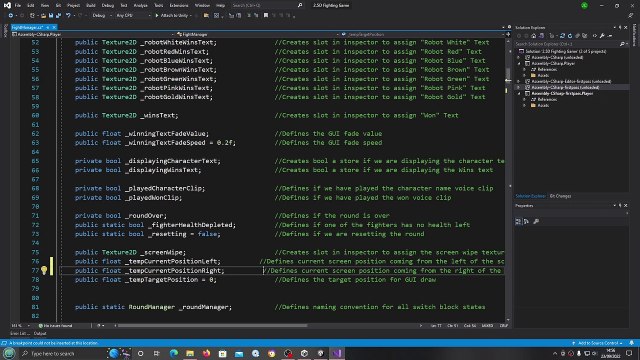Image resolution: width=640 pixels, height=360 pixels.
Task: Select Assembly-CSharp-Editor-firstpass (unloaded) project
Action: (571, 81)
